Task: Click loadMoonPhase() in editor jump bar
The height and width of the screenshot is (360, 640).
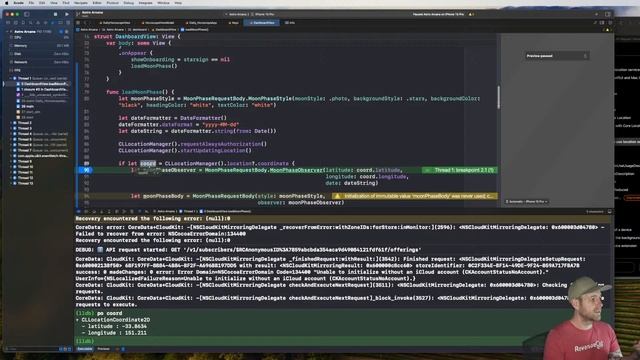Action: click(196, 30)
